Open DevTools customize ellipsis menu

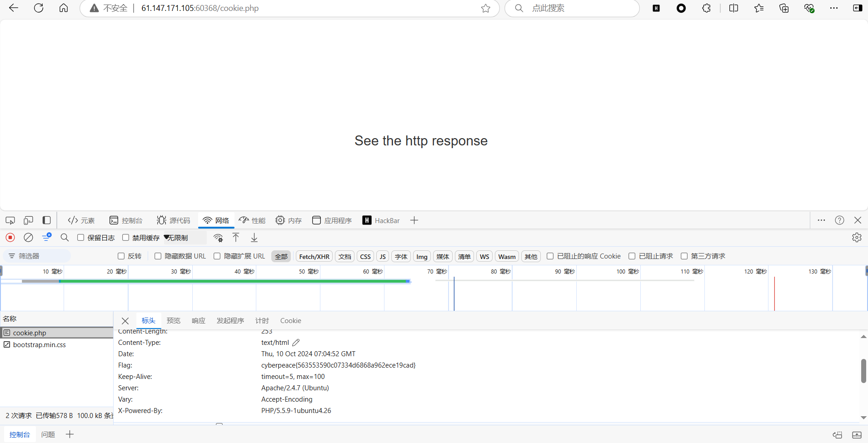pos(821,220)
